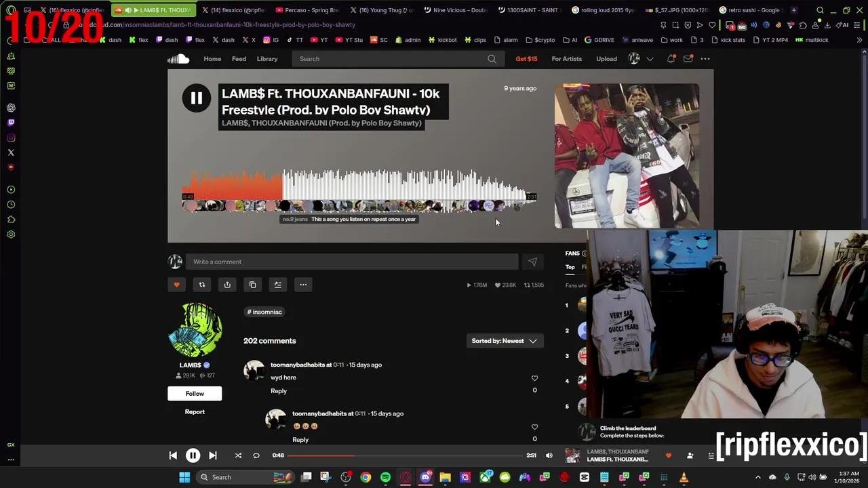868x488 pixels.
Task: Open Spotify from the taskbar
Action: 385,477
